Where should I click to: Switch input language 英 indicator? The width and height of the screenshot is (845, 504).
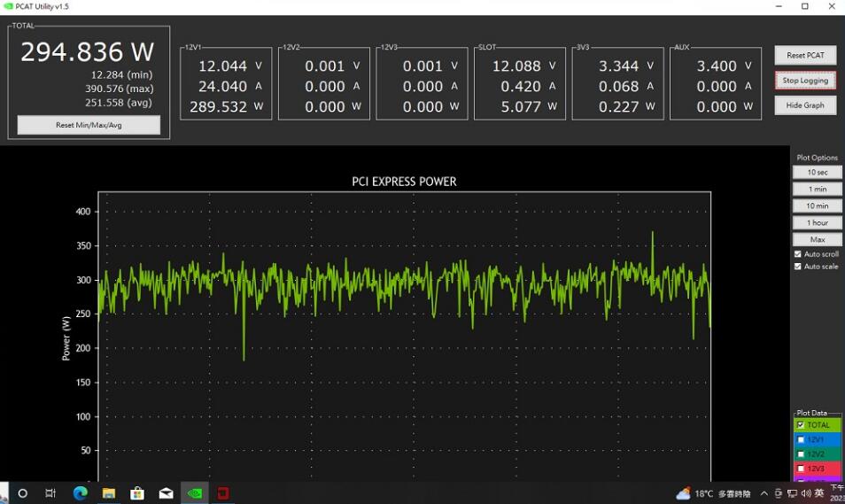(x=819, y=493)
